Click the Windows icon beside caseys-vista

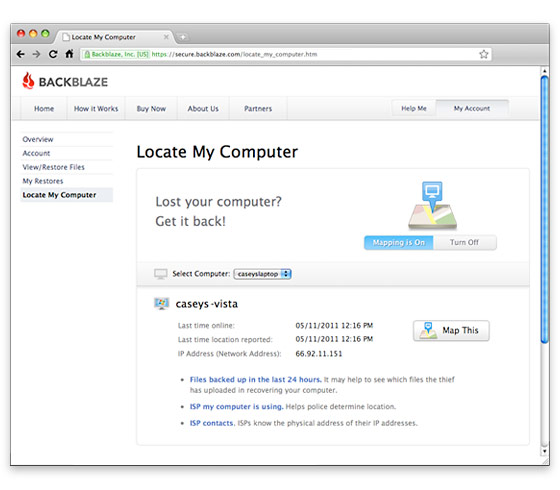tap(161, 304)
